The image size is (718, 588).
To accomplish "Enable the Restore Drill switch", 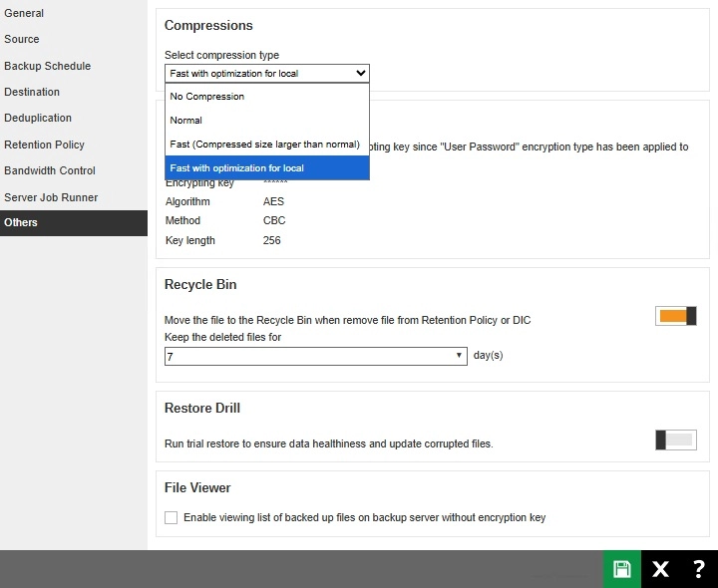I will click(676, 440).
